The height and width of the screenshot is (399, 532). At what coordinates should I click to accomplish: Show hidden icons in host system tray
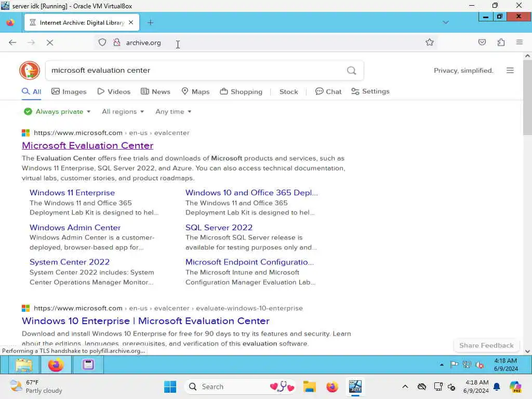click(405, 387)
